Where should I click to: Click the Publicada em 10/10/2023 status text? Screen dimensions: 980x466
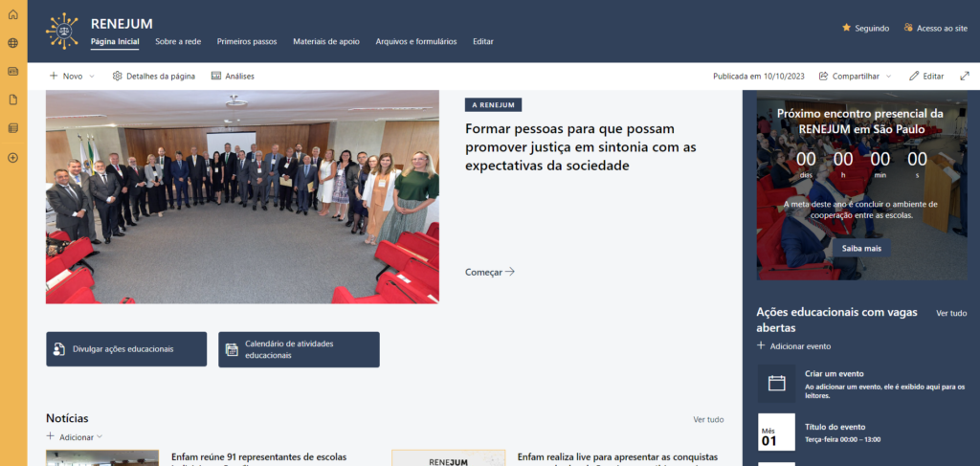click(759, 77)
